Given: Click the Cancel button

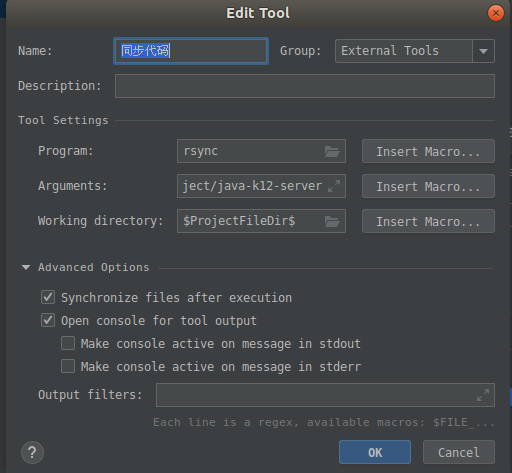Looking at the screenshot, I should pyautogui.click(x=459, y=452).
